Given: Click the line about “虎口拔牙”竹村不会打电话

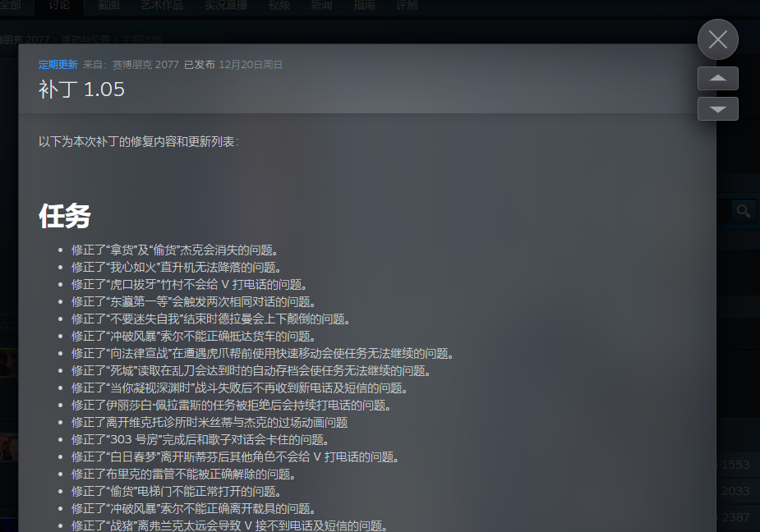Looking at the screenshot, I should pyautogui.click(x=190, y=284).
